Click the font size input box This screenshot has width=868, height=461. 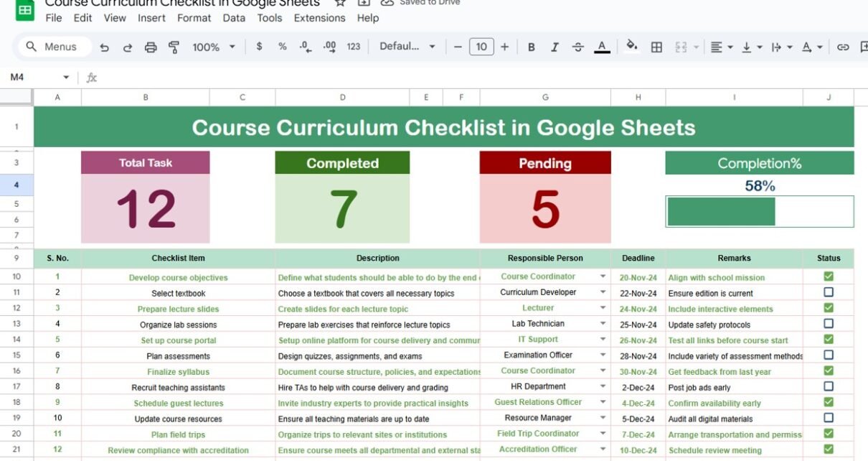(481, 47)
